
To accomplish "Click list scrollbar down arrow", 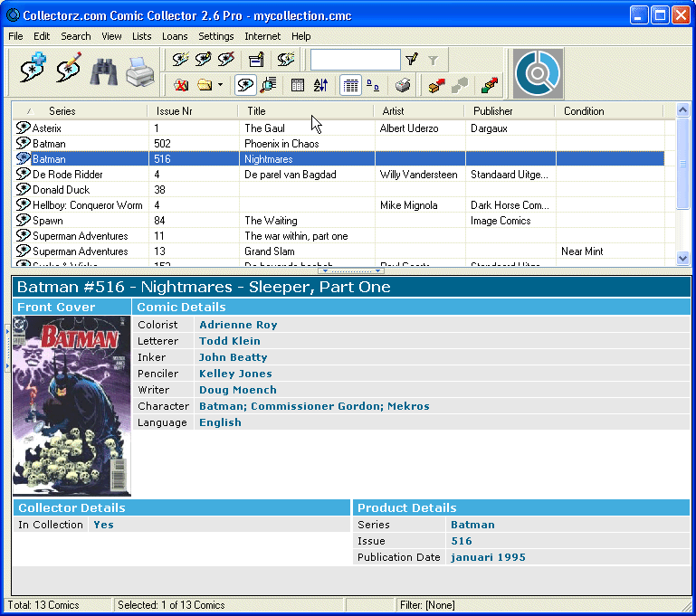I will [x=682, y=258].
